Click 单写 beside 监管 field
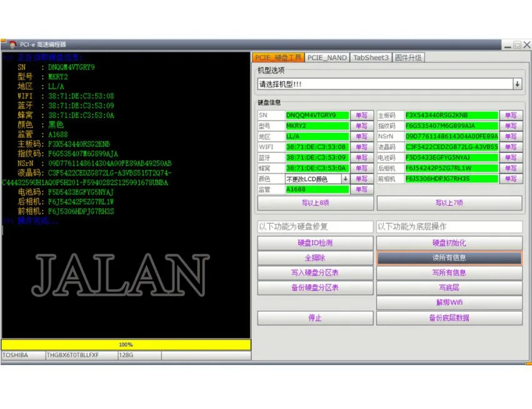The width and height of the screenshot is (532, 409). (362, 189)
